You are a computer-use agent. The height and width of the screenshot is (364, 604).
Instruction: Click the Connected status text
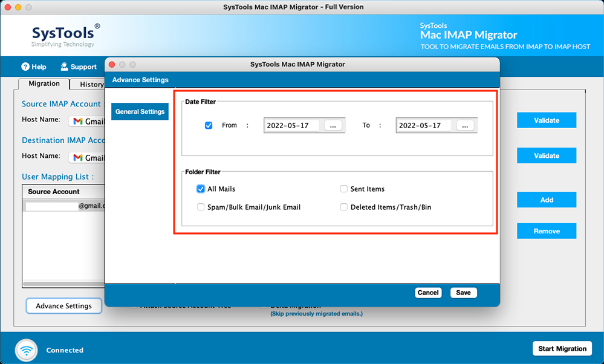(65, 350)
